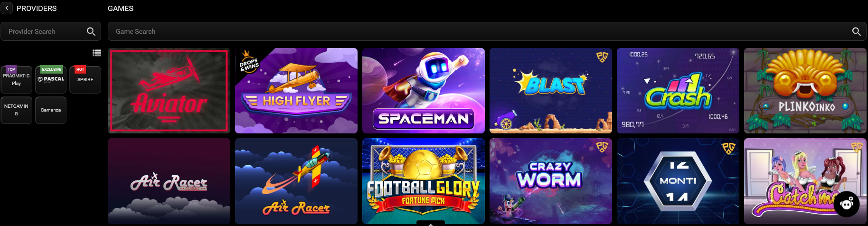
Task: Select the Pragmatic Play provider
Action: pos(17,79)
